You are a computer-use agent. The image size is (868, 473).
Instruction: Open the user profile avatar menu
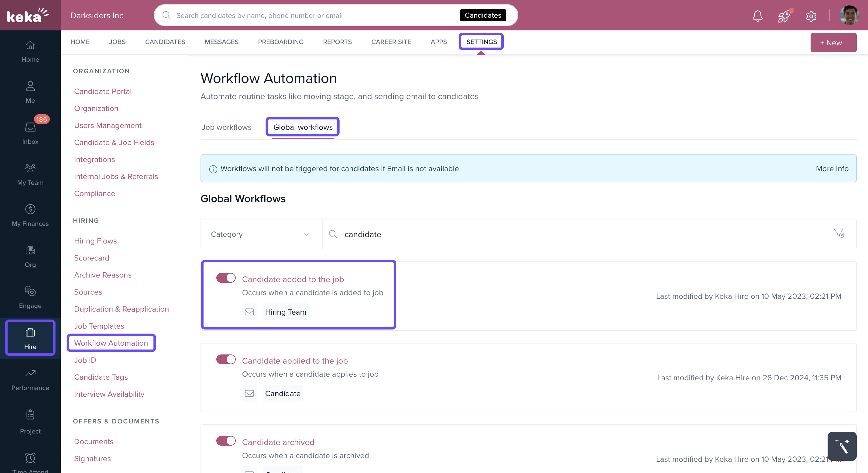pos(849,16)
